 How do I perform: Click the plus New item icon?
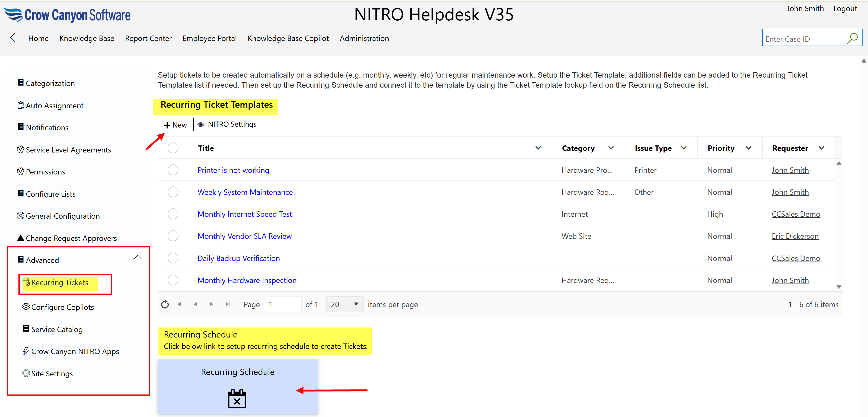coord(167,125)
